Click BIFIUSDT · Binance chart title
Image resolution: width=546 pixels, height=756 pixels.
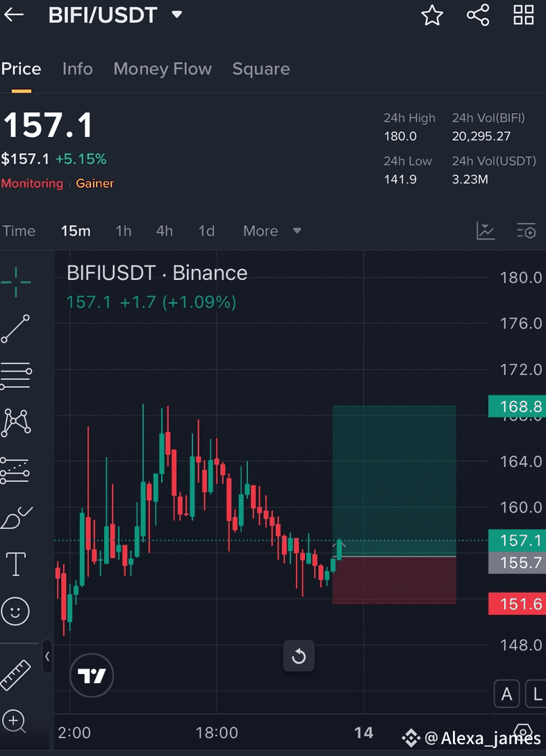point(157,273)
